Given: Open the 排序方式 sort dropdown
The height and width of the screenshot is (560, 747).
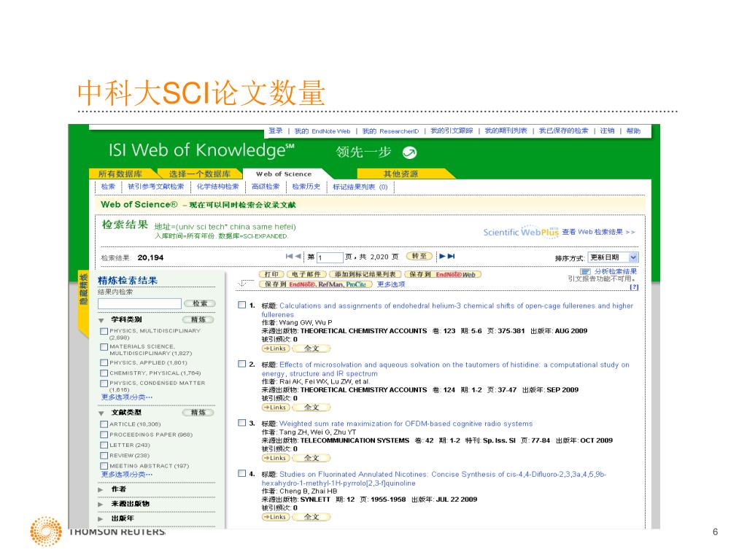Looking at the screenshot, I should 613,257.
